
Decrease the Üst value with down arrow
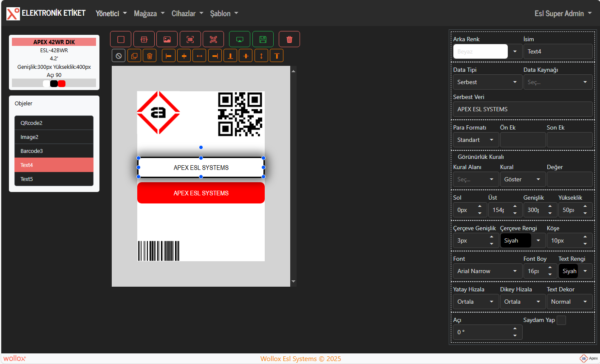(x=515, y=213)
